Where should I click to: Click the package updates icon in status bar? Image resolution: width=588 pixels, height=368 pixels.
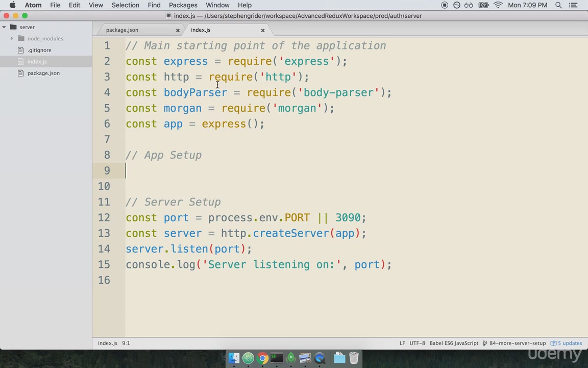[x=553, y=343]
